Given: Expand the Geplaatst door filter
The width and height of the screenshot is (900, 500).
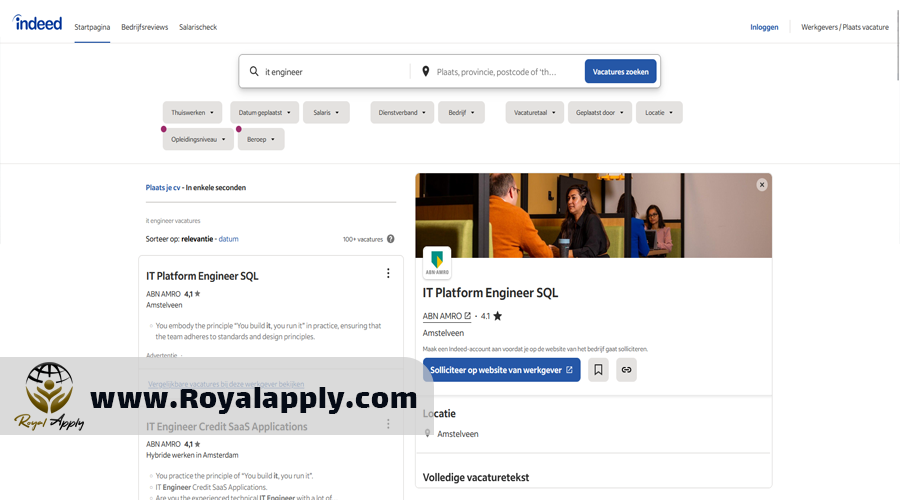Looking at the screenshot, I should [x=600, y=113].
